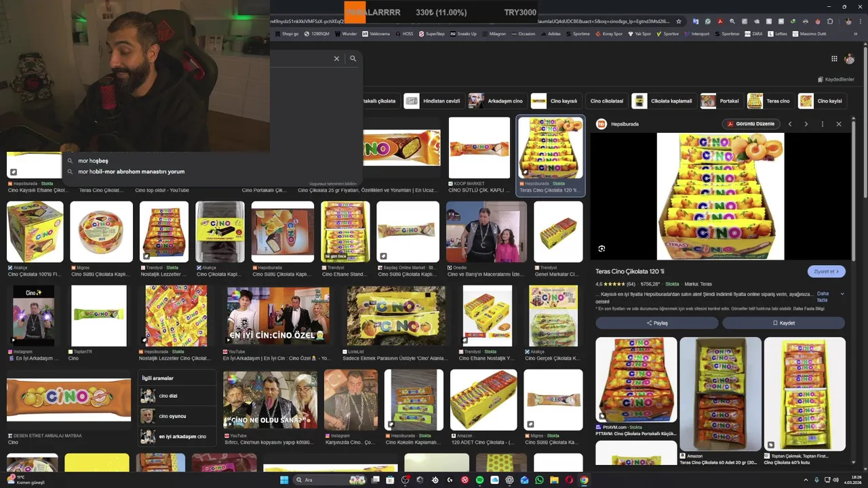Select the Cino cikolatasi filter chip

(x=606, y=101)
